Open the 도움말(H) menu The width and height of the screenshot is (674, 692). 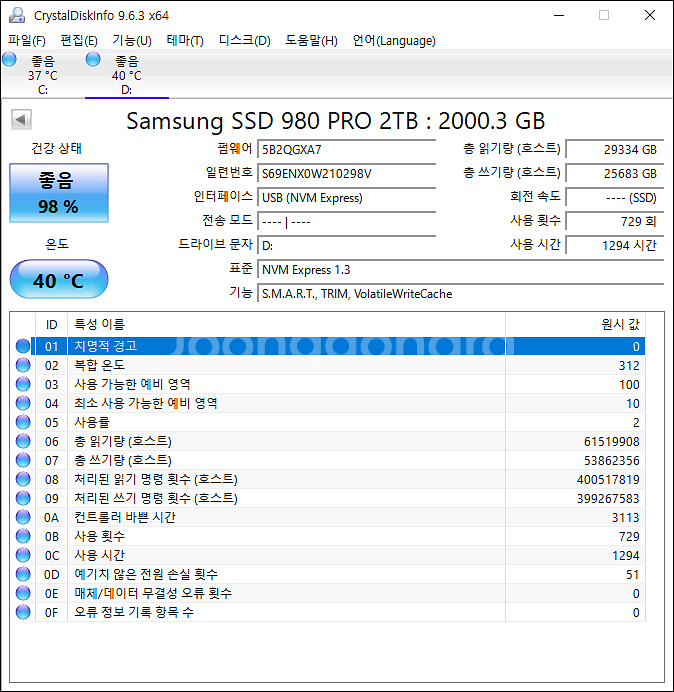311,41
